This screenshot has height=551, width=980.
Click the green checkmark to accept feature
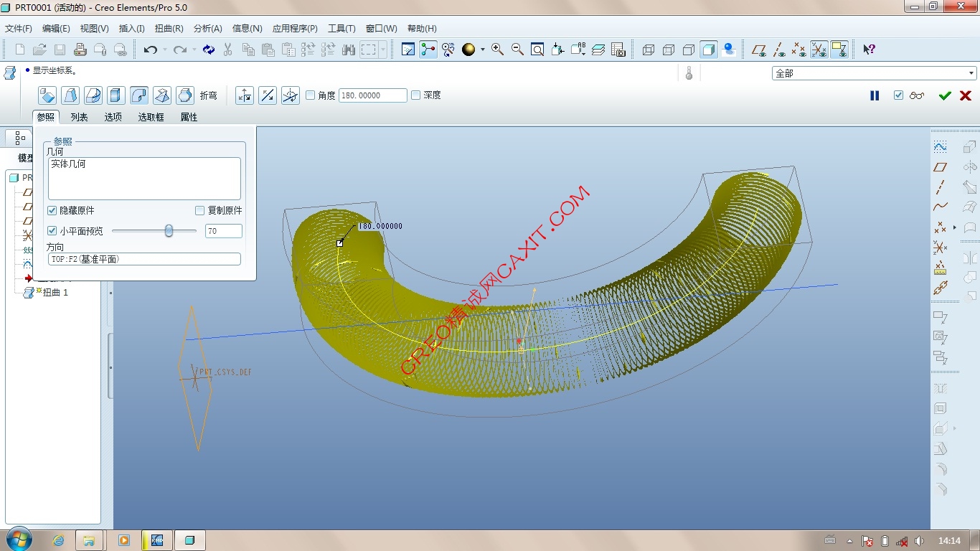[945, 95]
